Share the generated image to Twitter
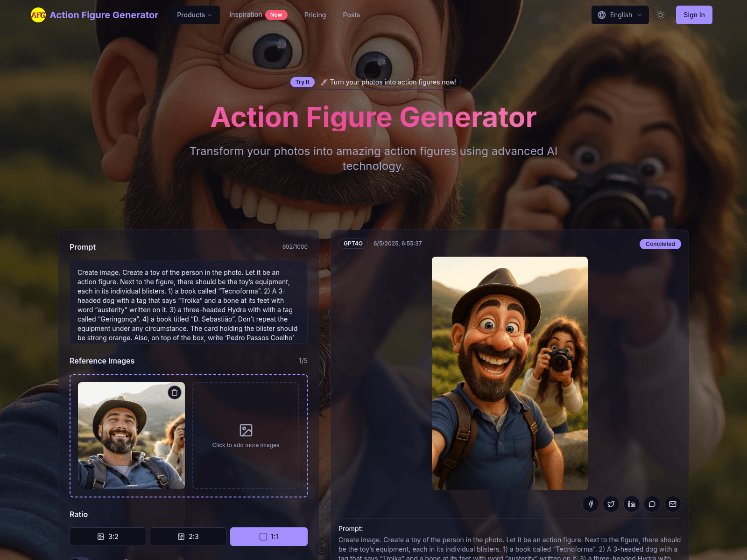Viewport: 747px width, 560px height. point(611,504)
